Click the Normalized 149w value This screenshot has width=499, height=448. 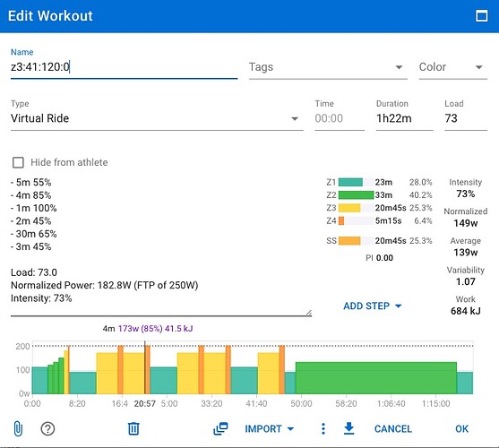click(466, 223)
